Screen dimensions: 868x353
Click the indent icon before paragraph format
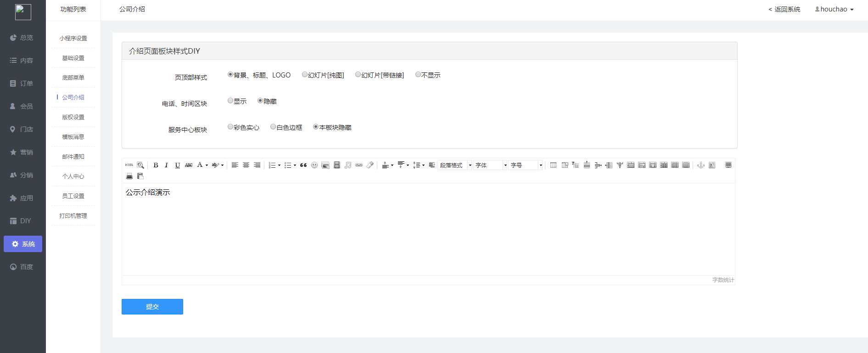point(432,165)
